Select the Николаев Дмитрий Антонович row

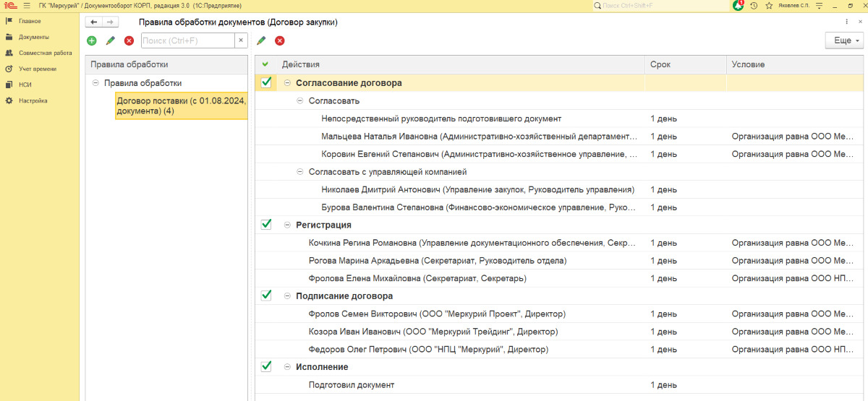477,190
